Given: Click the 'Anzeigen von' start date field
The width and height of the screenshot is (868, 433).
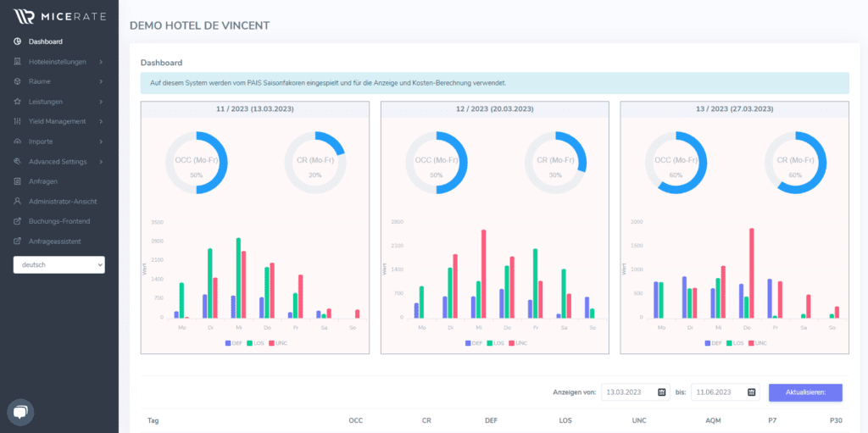Looking at the screenshot, I should point(634,392).
